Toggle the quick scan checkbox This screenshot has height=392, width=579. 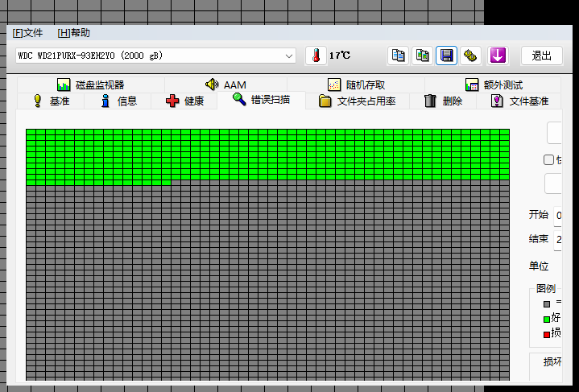(549, 159)
